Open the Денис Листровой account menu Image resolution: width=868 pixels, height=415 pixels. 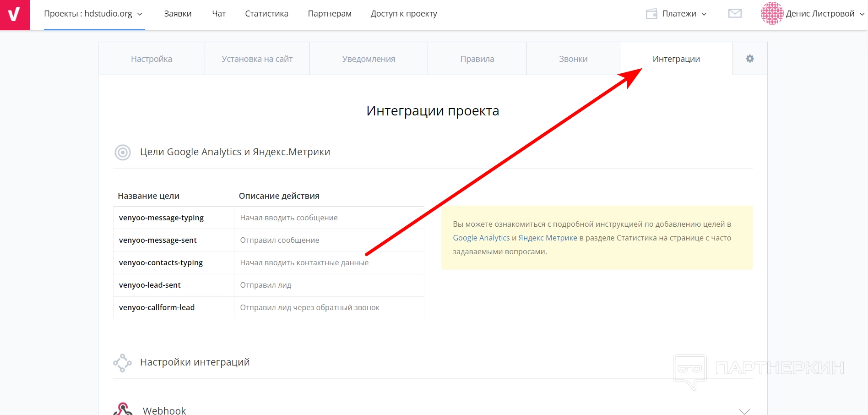825,14
